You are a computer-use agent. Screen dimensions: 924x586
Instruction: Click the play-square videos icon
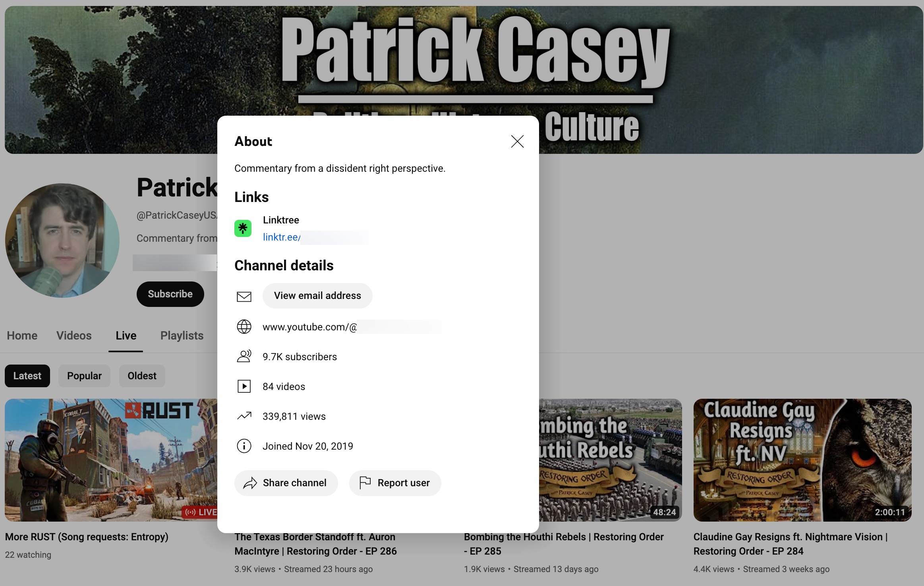click(x=244, y=386)
